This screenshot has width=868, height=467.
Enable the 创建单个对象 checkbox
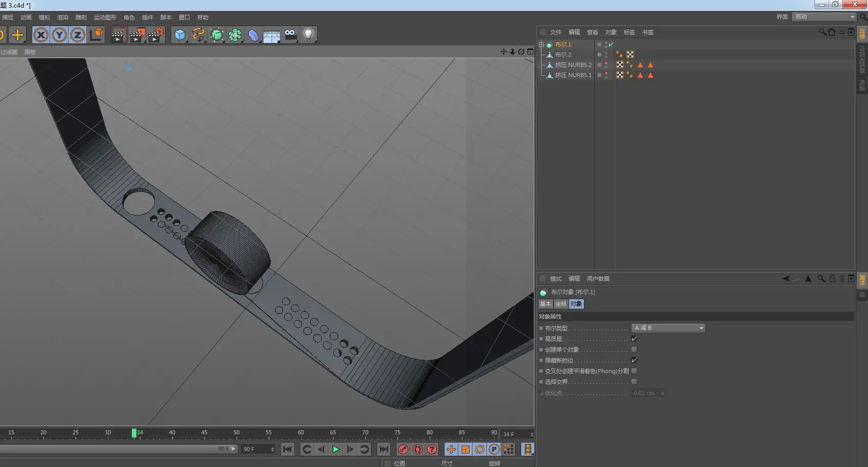(x=634, y=350)
